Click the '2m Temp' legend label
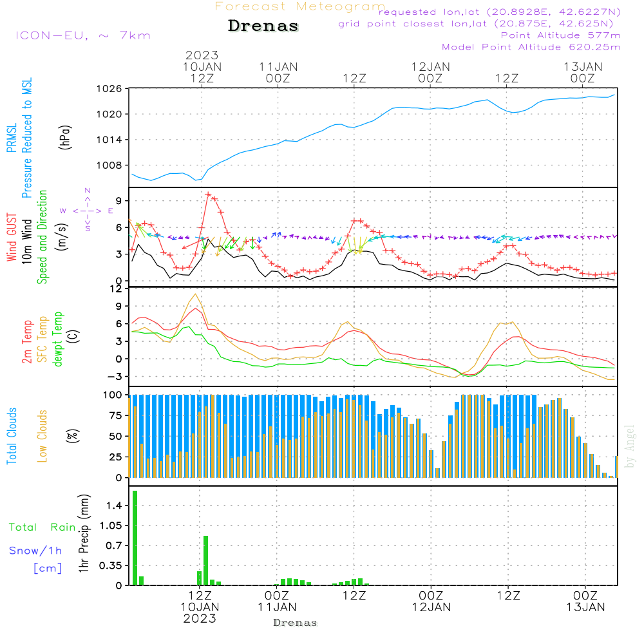Viewport: 644px width, 644px height. 26,342
